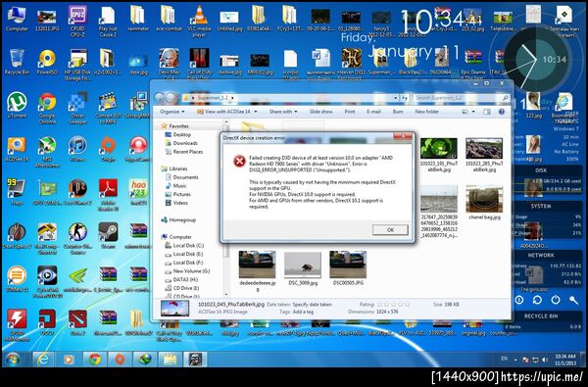Launch Fraps from the desktop
The image size is (588, 387).
(x=17, y=192)
